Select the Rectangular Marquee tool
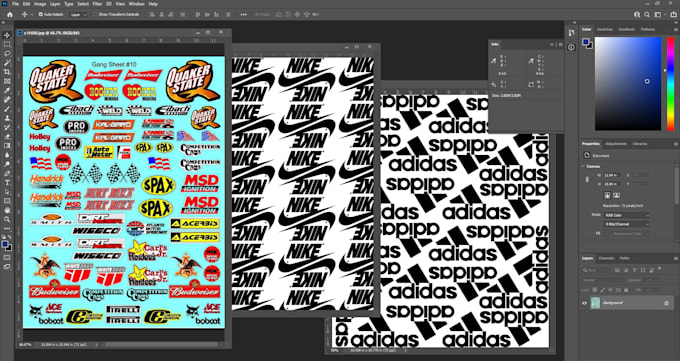Screen dimensions: 680x361 (x=7, y=44)
